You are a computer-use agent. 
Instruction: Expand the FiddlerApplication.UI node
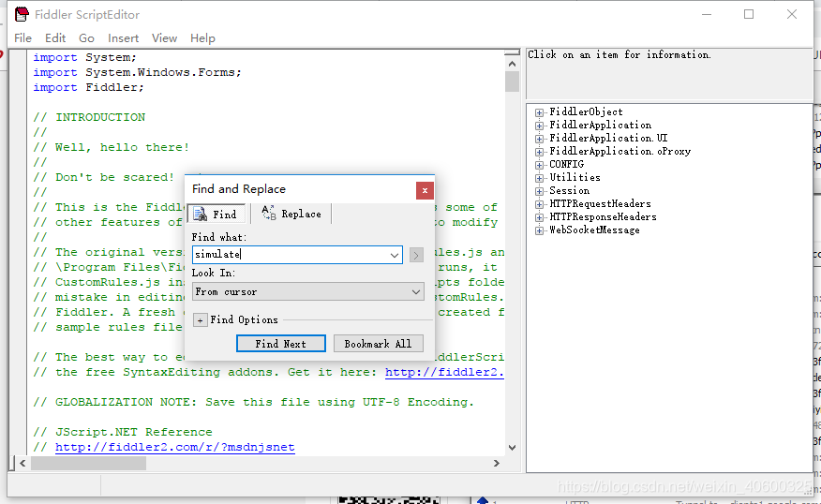[539, 139]
